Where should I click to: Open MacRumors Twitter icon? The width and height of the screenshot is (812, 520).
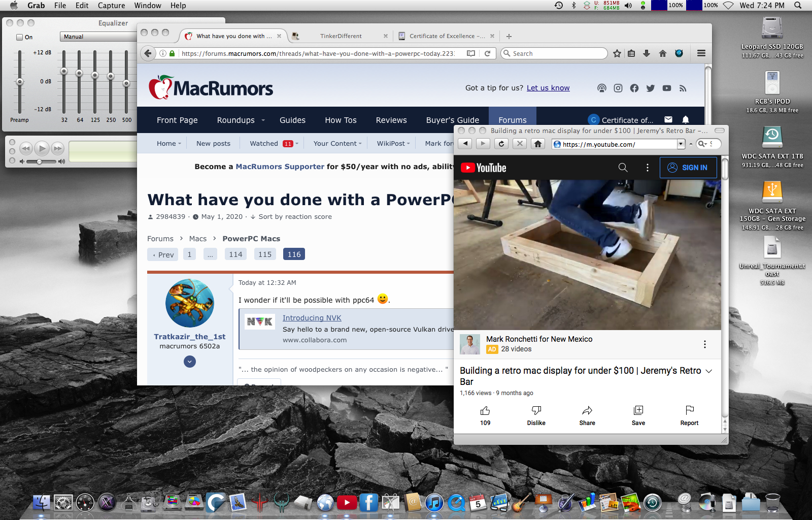click(651, 88)
